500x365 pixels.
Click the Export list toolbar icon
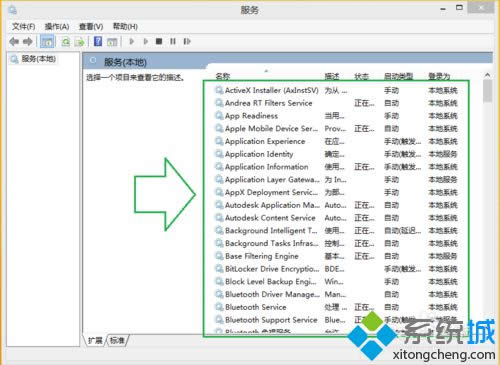point(80,42)
